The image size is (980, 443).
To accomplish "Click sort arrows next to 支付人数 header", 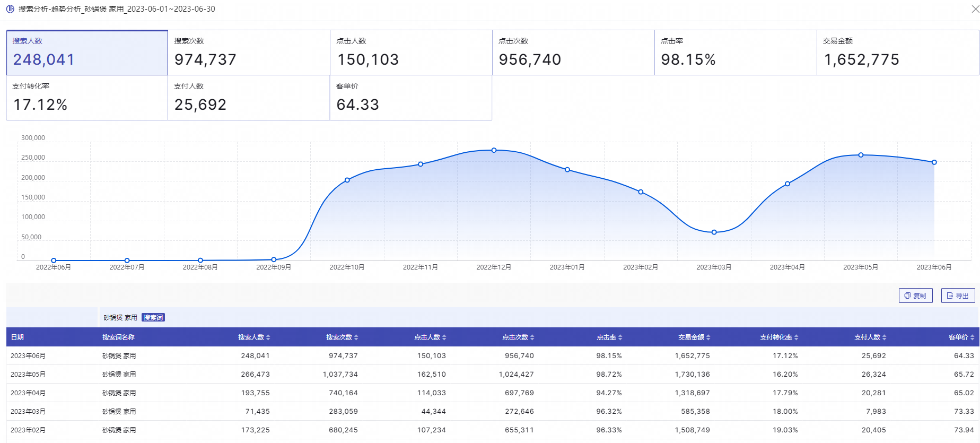I will click(x=885, y=337).
